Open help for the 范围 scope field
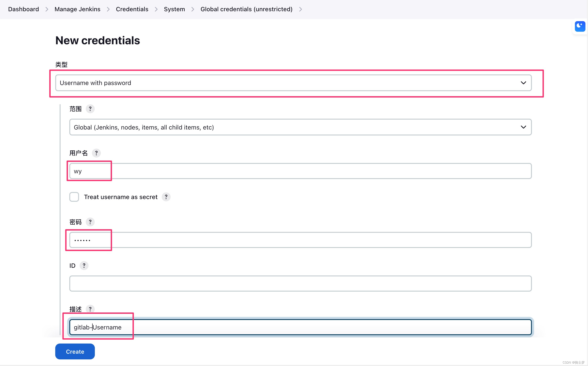Viewport: 588px width, 366px height. tap(90, 109)
